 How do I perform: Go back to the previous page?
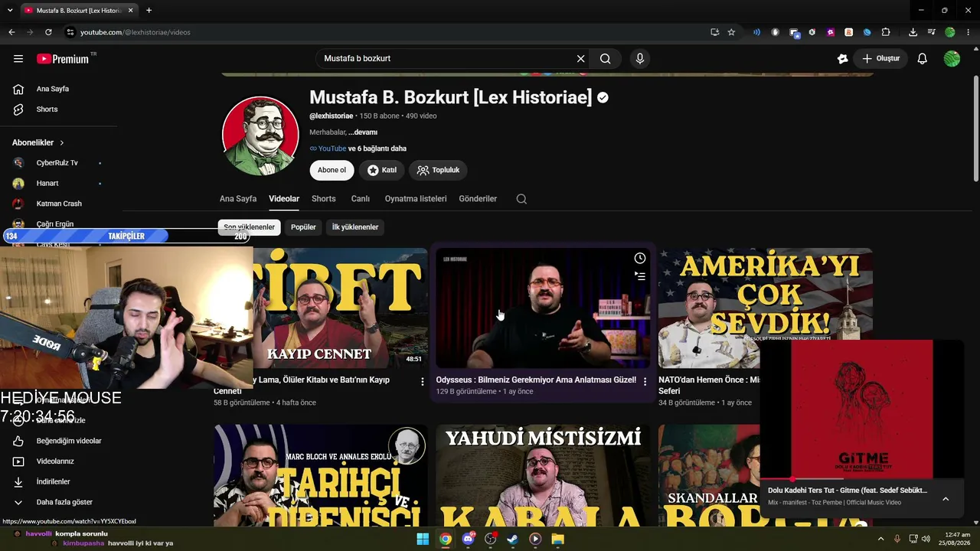pos(11,32)
